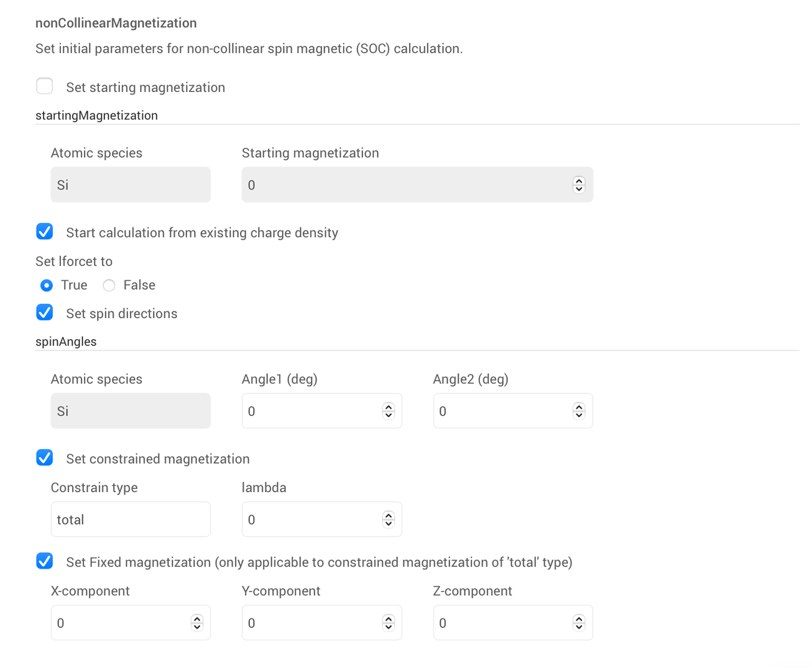The height and width of the screenshot is (668, 812).
Task: Disable Set constrained magnetization checkbox
Action: point(45,458)
